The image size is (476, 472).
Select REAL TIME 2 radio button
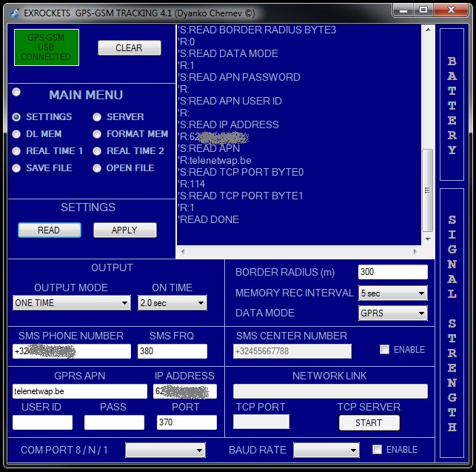point(97,151)
